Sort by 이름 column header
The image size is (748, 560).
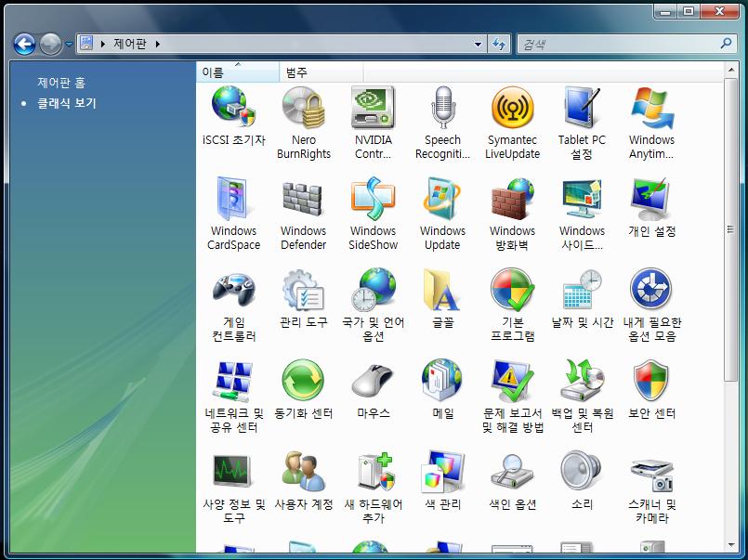point(238,72)
